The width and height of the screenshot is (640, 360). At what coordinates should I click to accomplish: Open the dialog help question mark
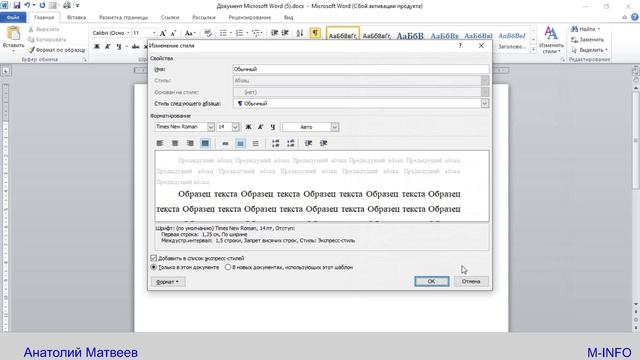tap(460, 46)
